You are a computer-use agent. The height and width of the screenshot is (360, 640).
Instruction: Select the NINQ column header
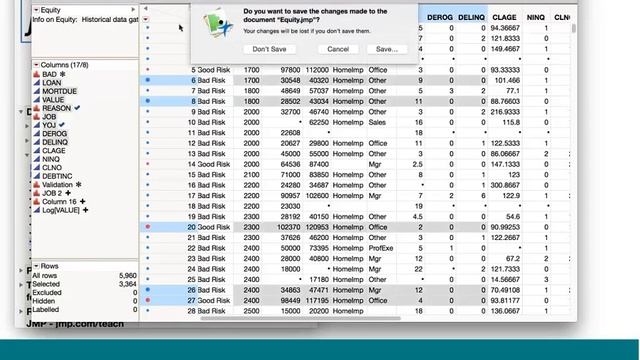point(536,18)
